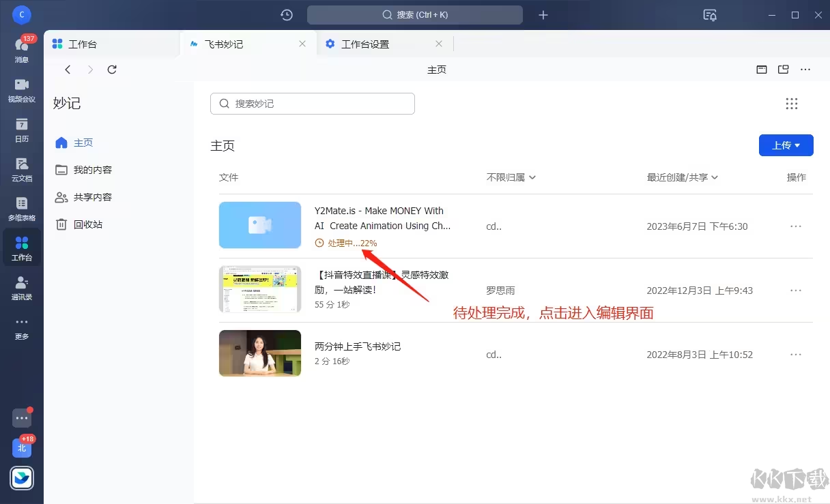Click the duration text 2 分 16秒
The height and width of the screenshot is (504, 830).
point(332,361)
